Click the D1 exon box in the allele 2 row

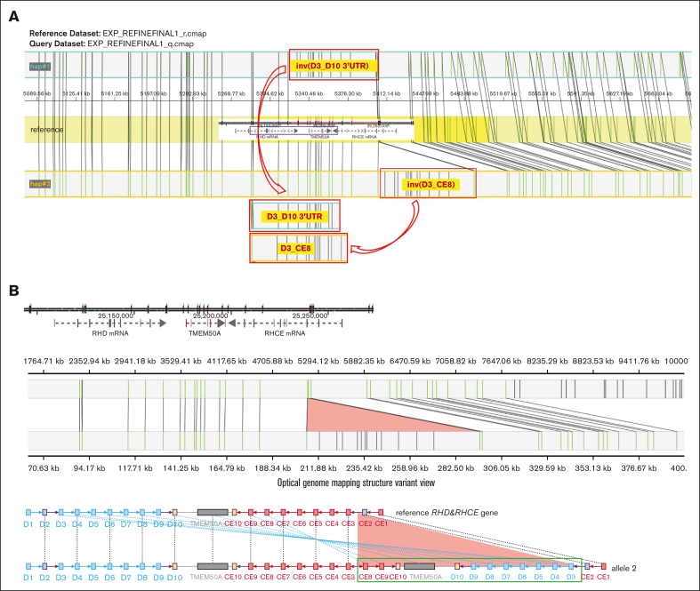28,566
